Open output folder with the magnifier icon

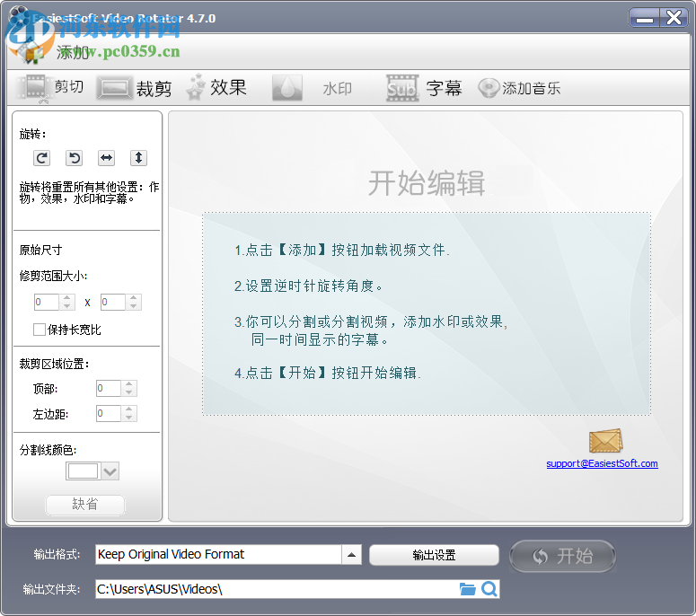pos(489,589)
